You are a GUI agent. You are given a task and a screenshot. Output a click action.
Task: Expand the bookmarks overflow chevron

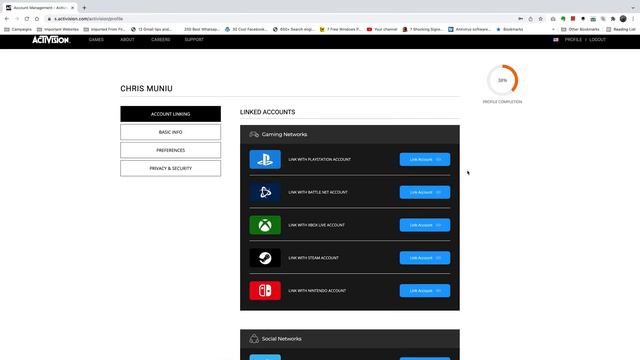click(x=553, y=29)
